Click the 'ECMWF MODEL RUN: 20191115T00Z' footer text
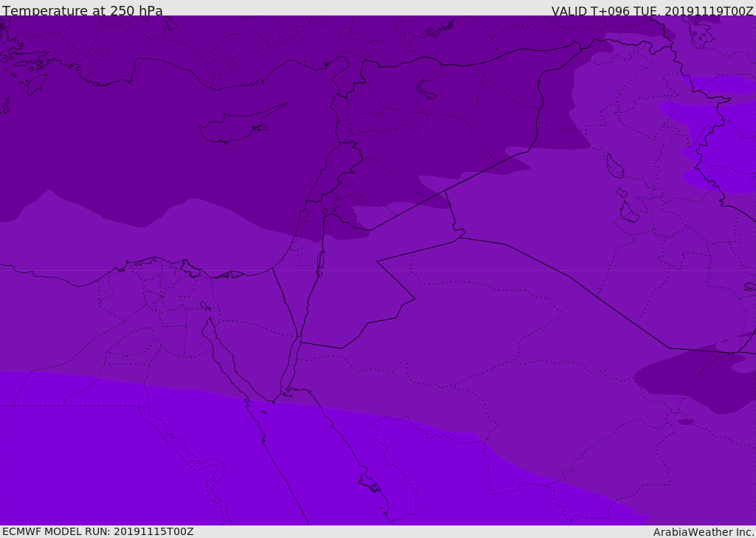Viewport: 756px width, 538px height. [x=98, y=531]
